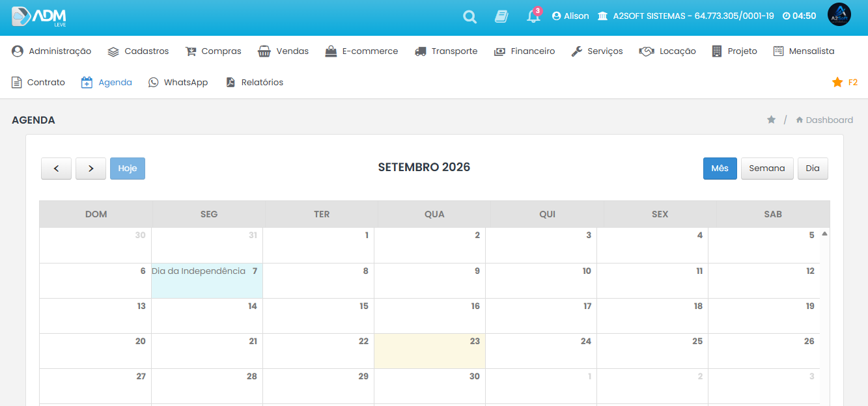Open the WhatsApp menu
Viewport: 868px width, 406px height.
178,83
